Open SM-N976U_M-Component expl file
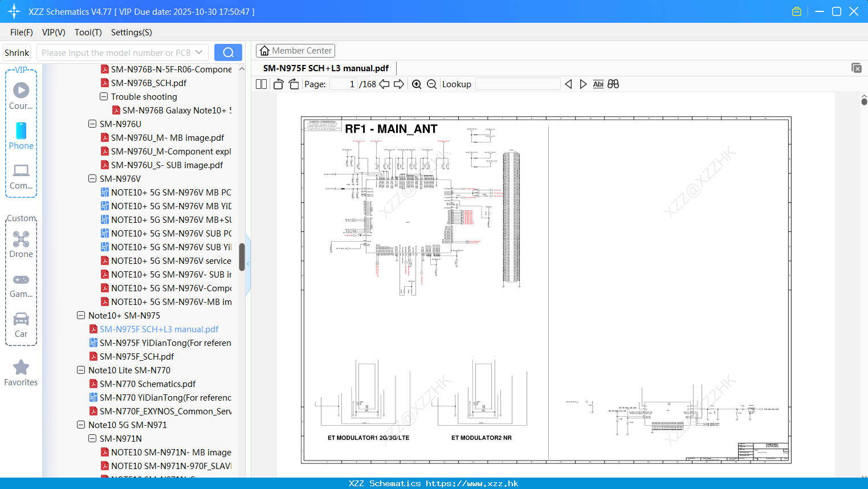 pos(166,152)
